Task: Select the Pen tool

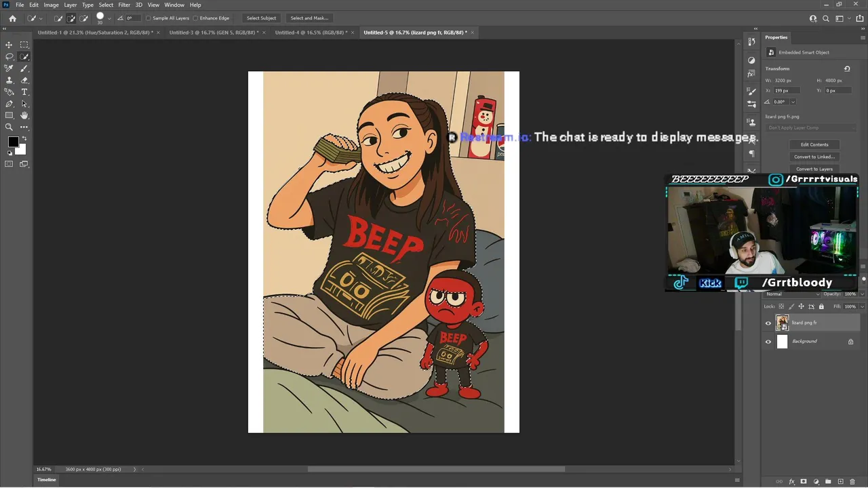Action: pos(9,104)
